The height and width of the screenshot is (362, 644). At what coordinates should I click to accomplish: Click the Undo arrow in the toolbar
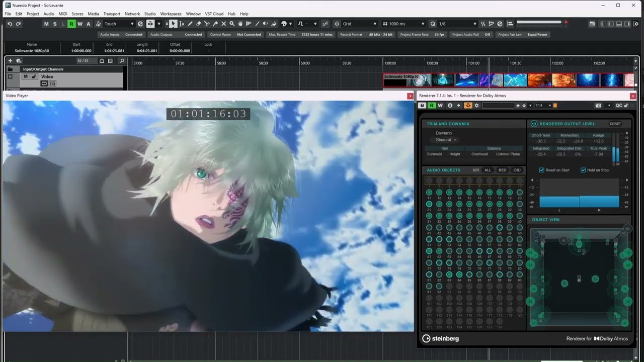10,24
